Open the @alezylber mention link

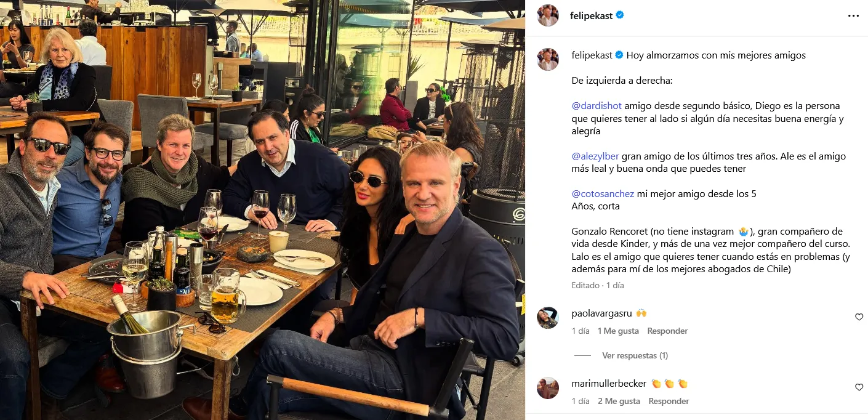(595, 156)
